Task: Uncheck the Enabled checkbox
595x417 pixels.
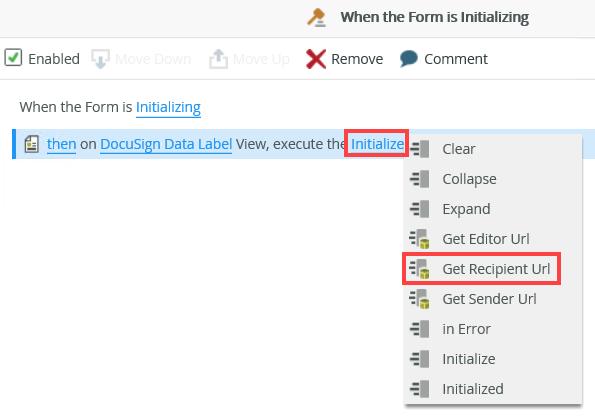Action: click(13, 58)
